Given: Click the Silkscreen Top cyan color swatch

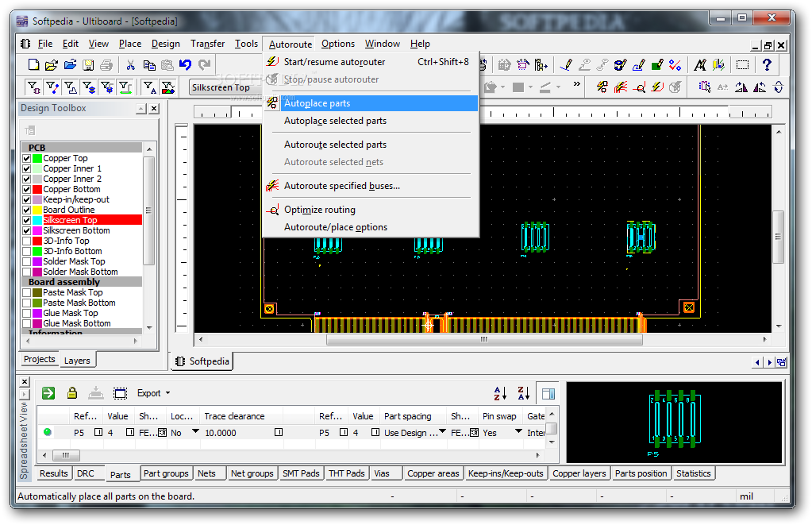Looking at the screenshot, I should coord(37,220).
